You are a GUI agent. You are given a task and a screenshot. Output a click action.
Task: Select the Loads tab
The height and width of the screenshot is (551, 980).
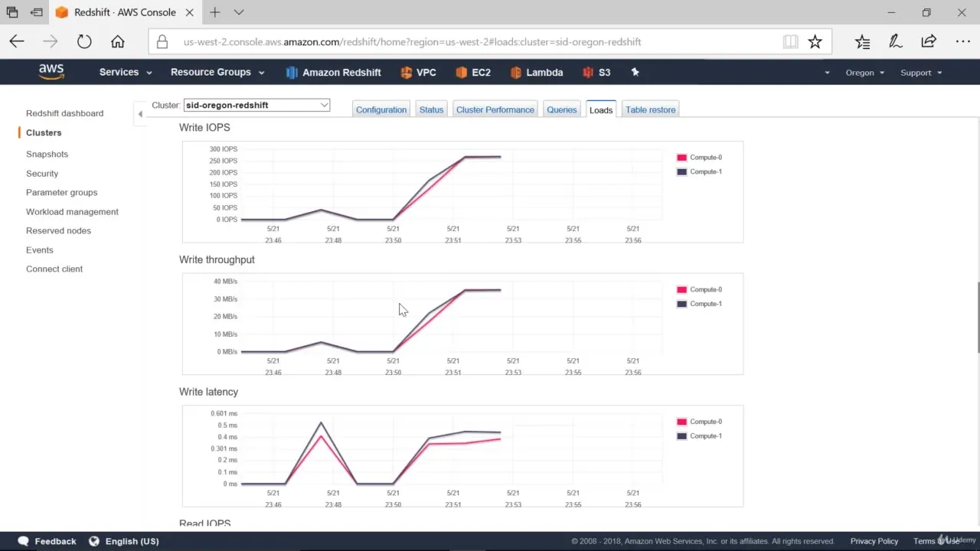601,109
